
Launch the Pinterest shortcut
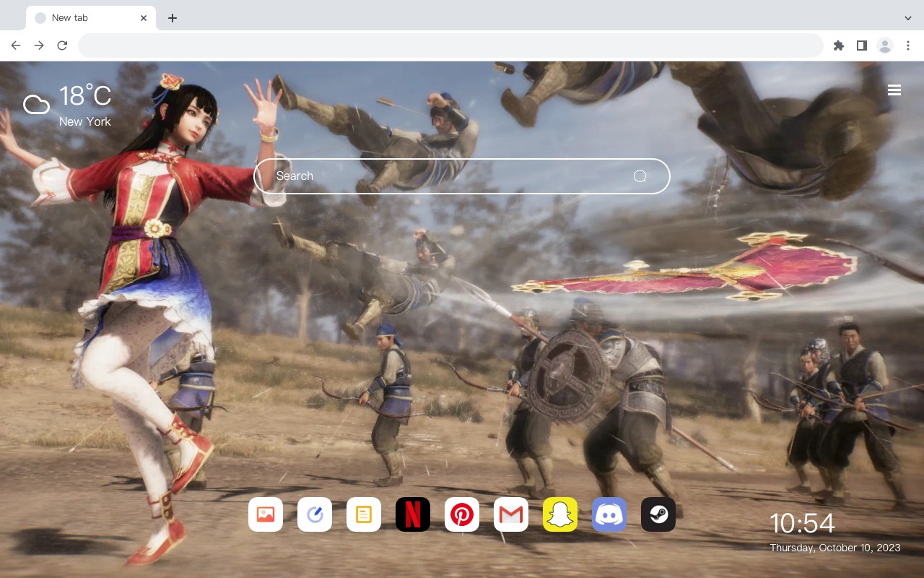pos(462,514)
